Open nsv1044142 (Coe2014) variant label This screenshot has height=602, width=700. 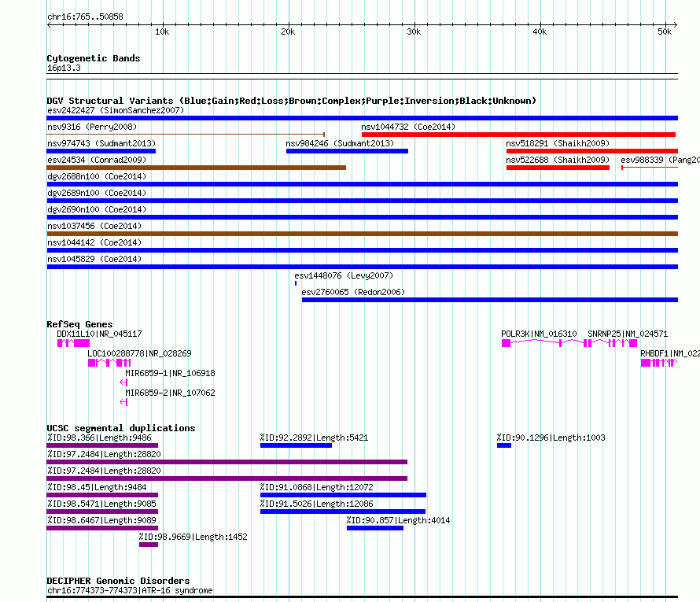94,242
